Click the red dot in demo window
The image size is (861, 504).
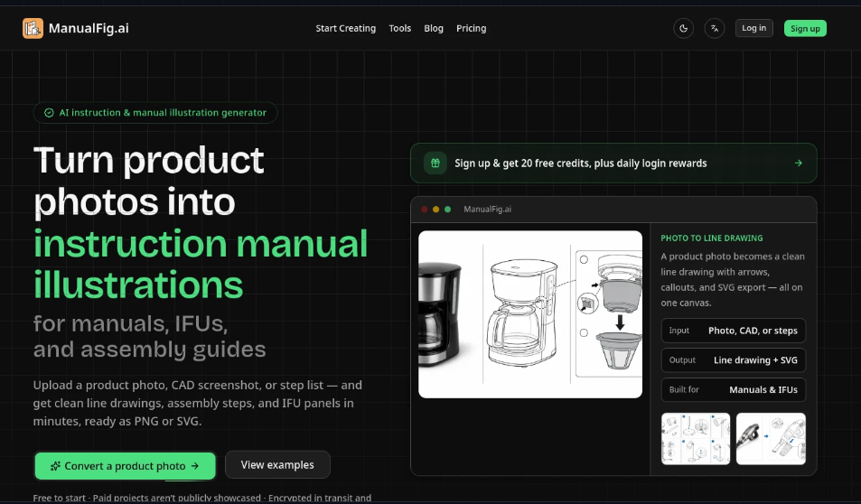coord(424,210)
